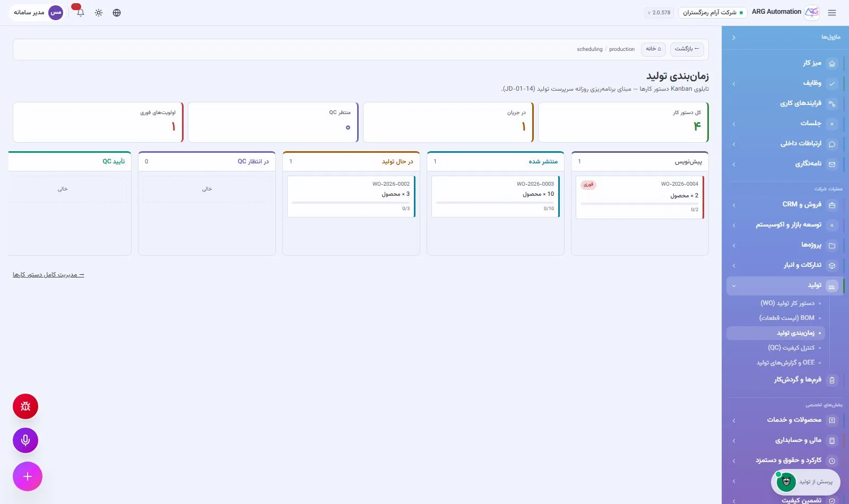
Task: Click the وظایف checkmark icon
Action: pos(832,83)
